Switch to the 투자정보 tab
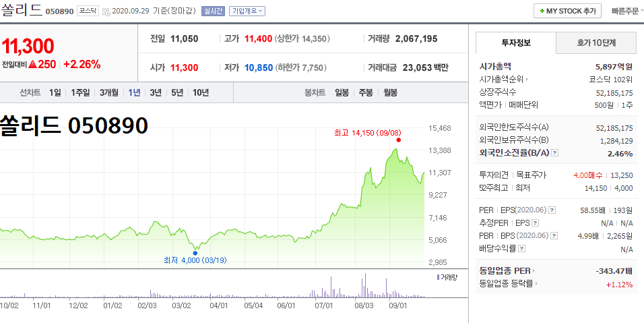 pos(516,42)
